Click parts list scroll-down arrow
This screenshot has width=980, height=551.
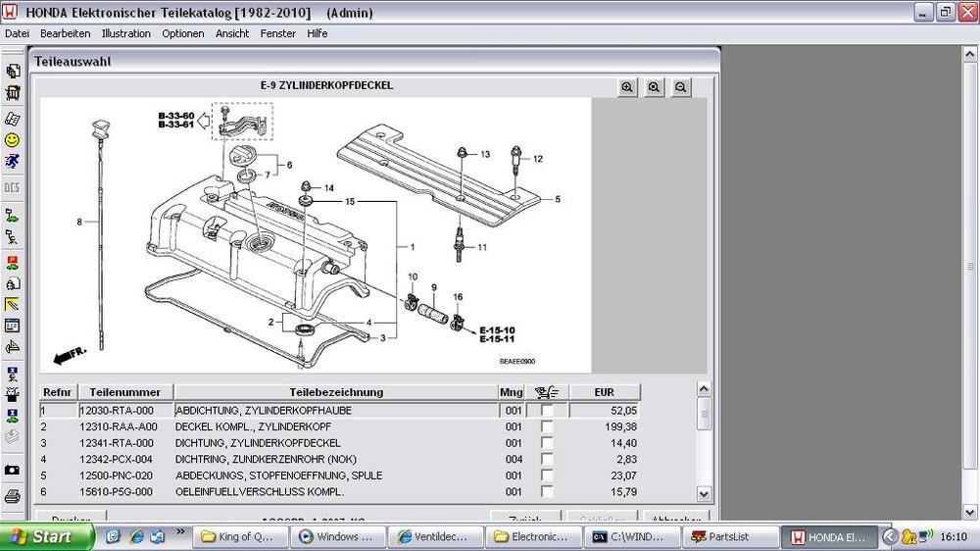pos(704,493)
